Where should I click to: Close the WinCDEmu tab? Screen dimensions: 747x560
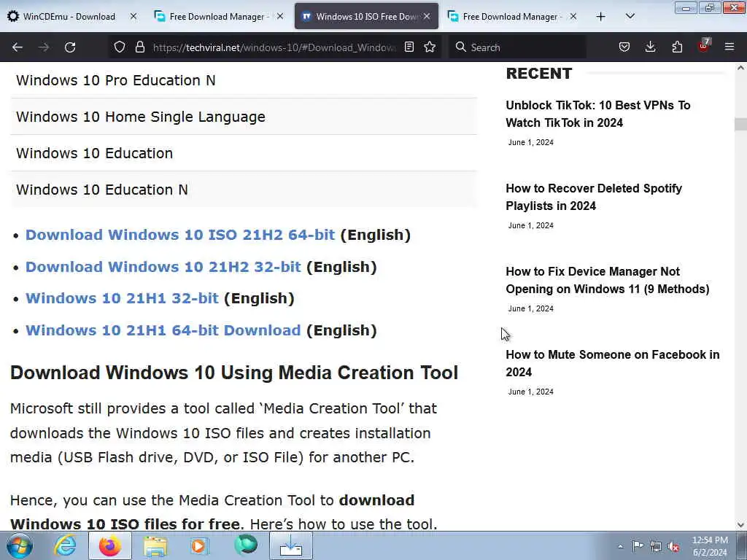click(133, 17)
